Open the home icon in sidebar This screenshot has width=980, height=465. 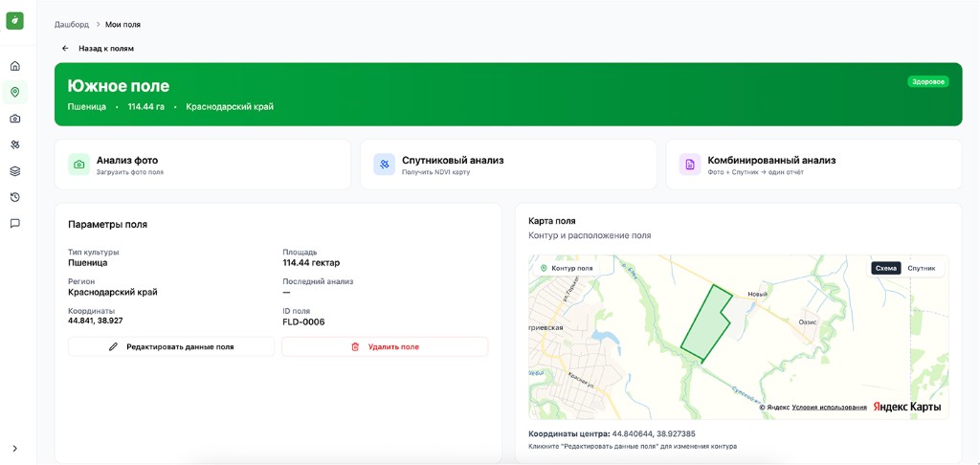14,66
